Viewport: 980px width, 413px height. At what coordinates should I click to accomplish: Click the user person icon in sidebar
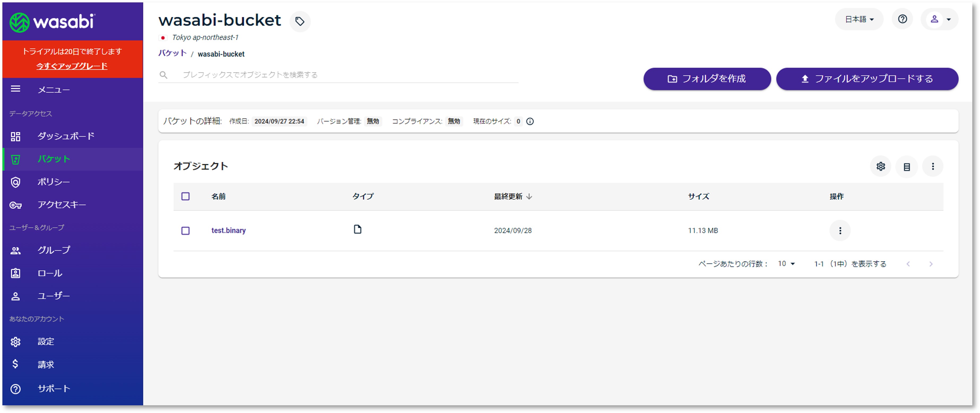pyautogui.click(x=16, y=296)
